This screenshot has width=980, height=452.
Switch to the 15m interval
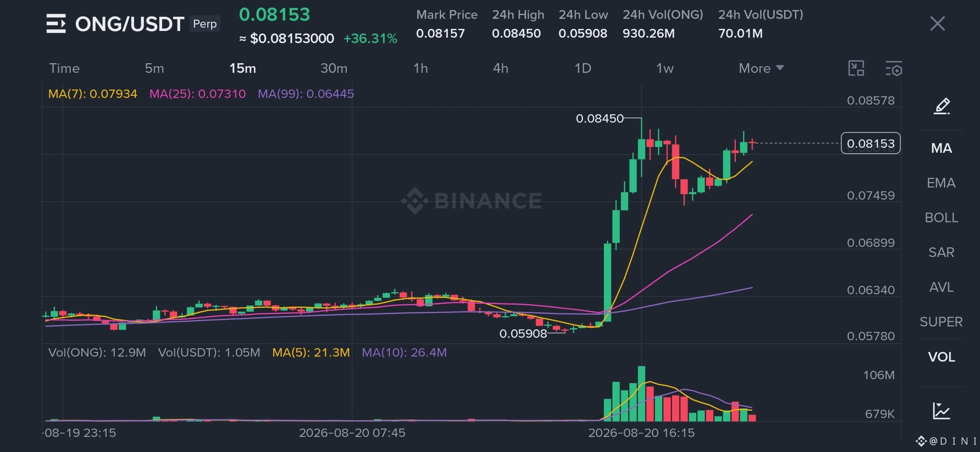242,68
